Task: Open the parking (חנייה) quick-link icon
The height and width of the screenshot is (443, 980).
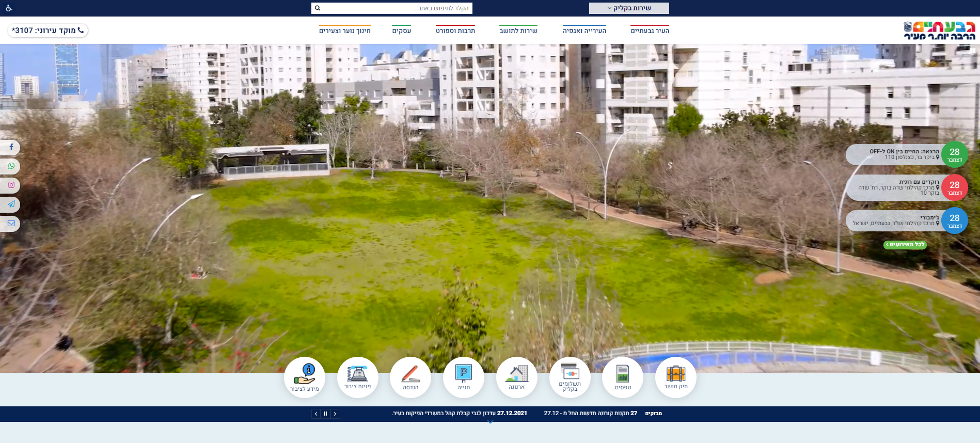Action: click(463, 377)
